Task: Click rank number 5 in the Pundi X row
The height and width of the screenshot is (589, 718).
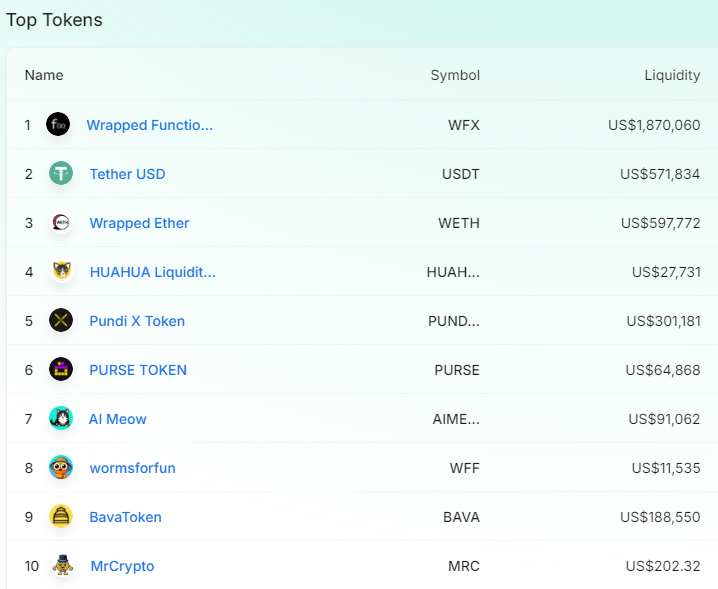Action: click(x=28, y=321)
